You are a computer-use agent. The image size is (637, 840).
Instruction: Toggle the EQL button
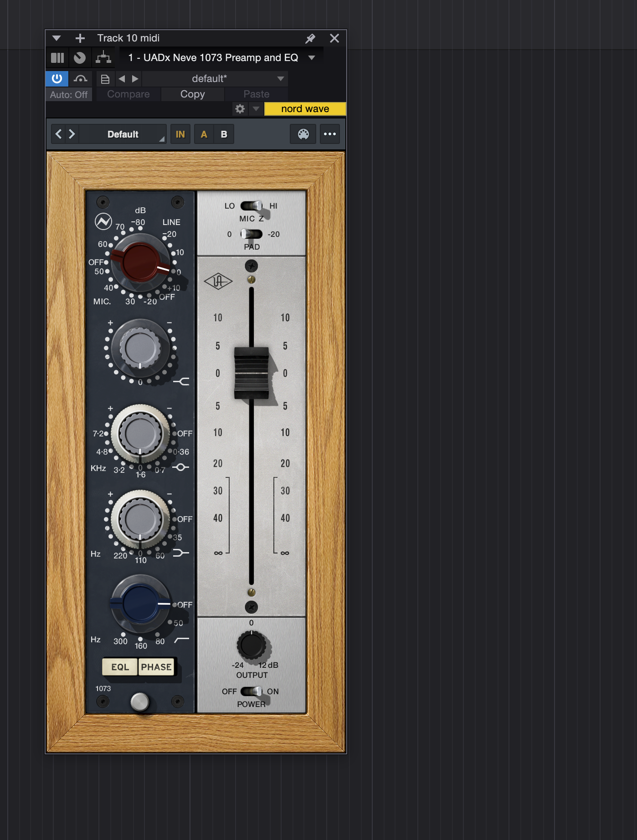click(120, 667)
